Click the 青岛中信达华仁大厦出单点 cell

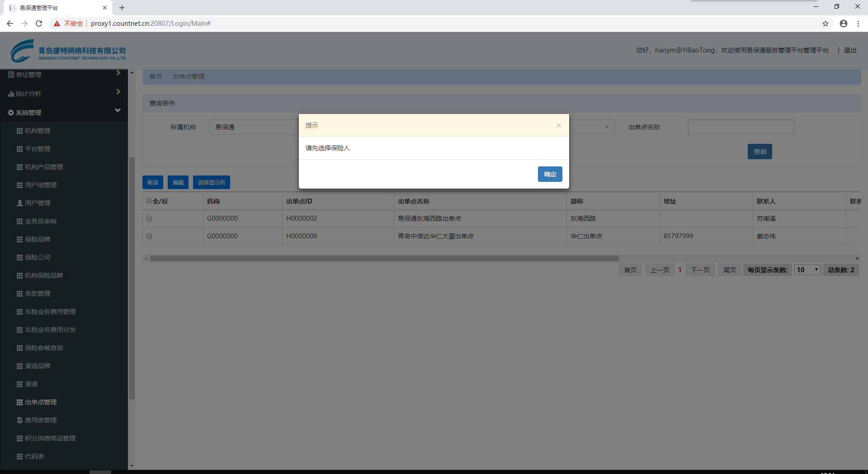click(480, 236)
